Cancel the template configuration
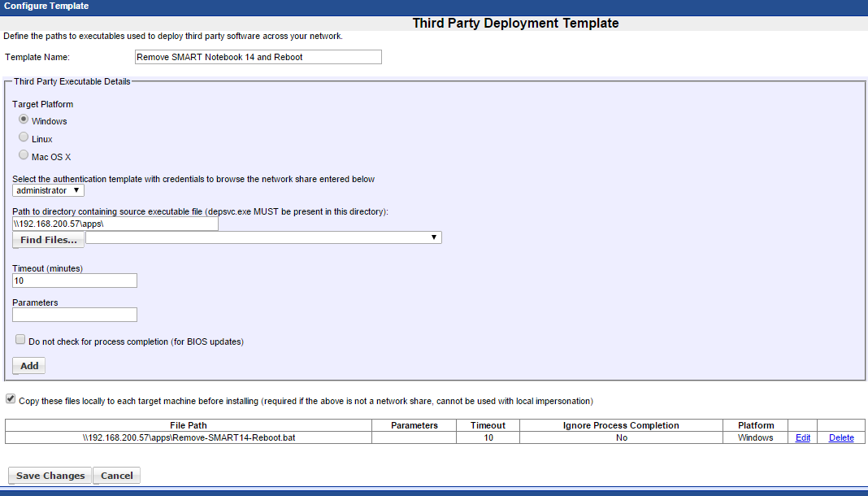The width and height of the screenshot is (868, 496). [117, 476]
